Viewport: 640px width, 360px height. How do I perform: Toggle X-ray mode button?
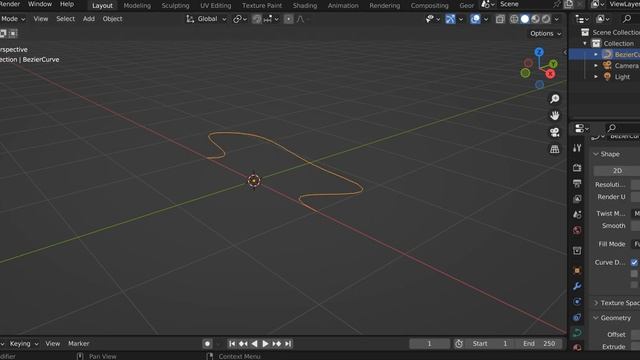500,19
